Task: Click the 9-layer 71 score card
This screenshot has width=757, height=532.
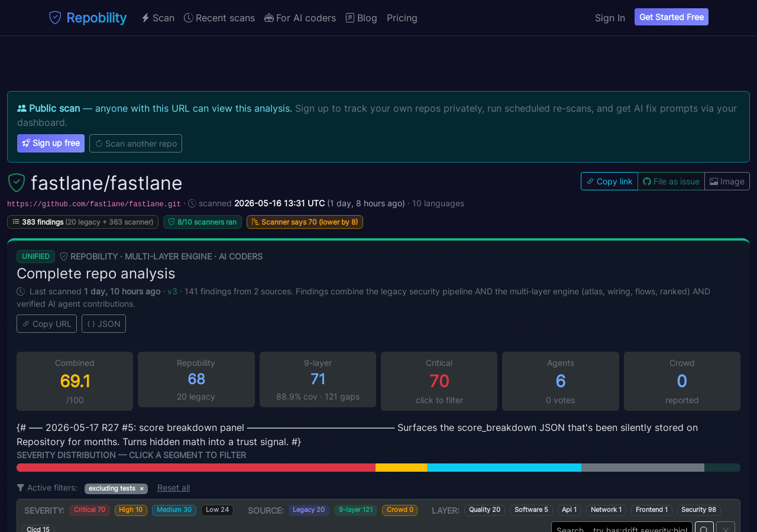Action: [318, 379]
